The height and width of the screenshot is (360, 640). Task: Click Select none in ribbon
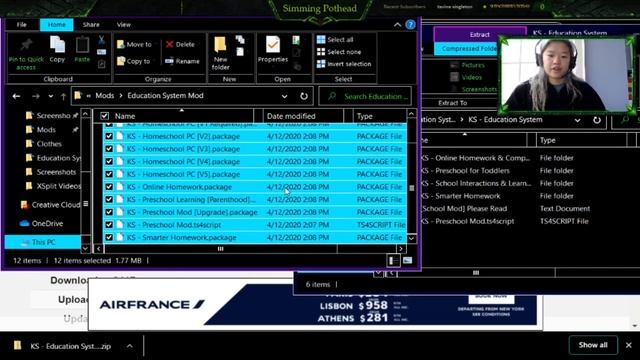[x=339, y=52]
